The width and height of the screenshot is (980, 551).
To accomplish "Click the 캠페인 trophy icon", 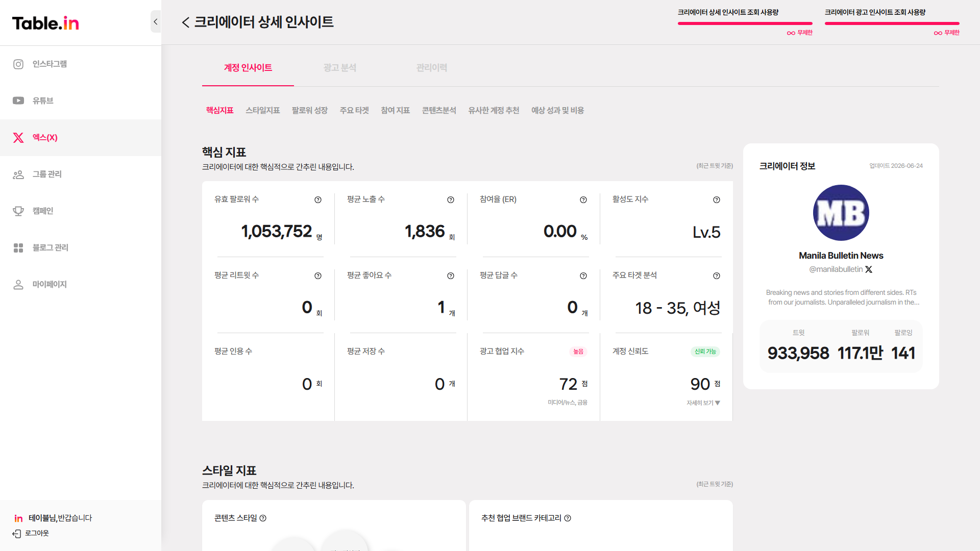I will pos(18,211).
